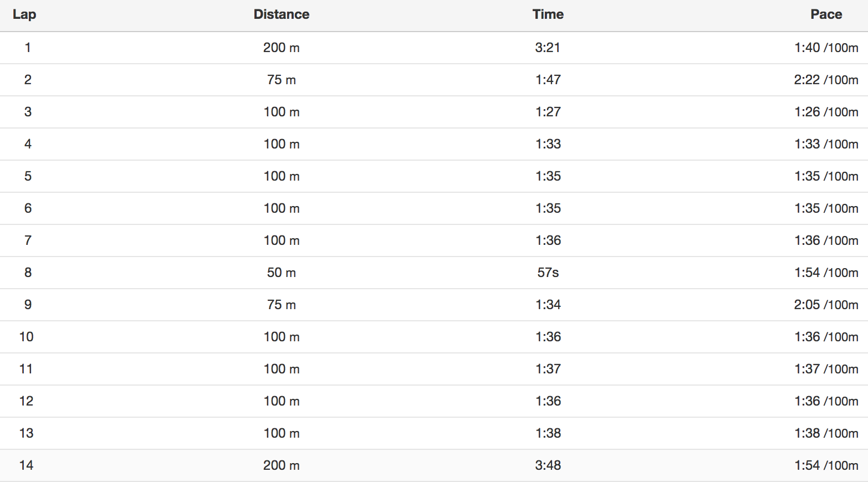Click the Distance column header
868x482 pixels.
coord(282,14)
